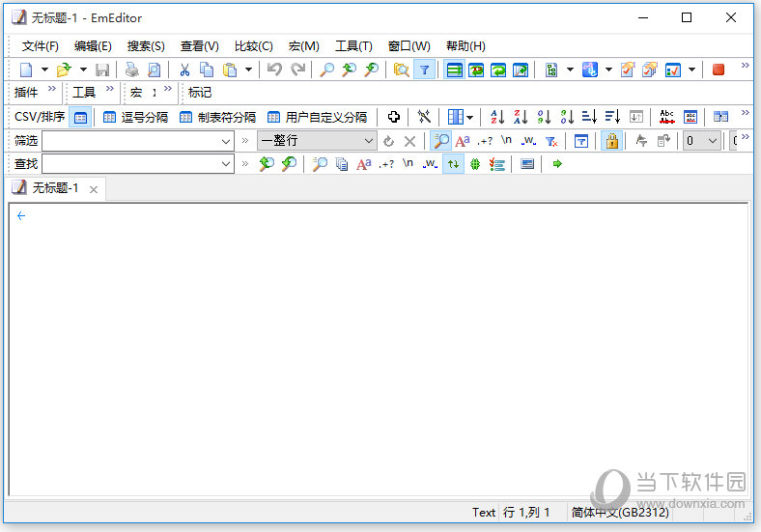The width and height of the screenshot is (761, 532).
Task: Click the Undo arrow icon
Action: pyautogui.click(x=274, y=70)
